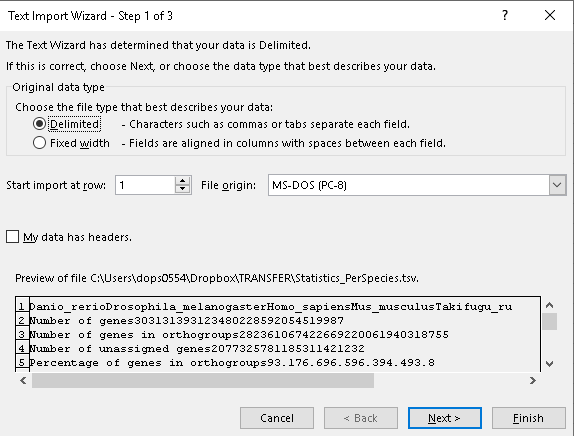574x436 pixels.
Task: Select the Fixed width radio button
Action: pos(39,143)
